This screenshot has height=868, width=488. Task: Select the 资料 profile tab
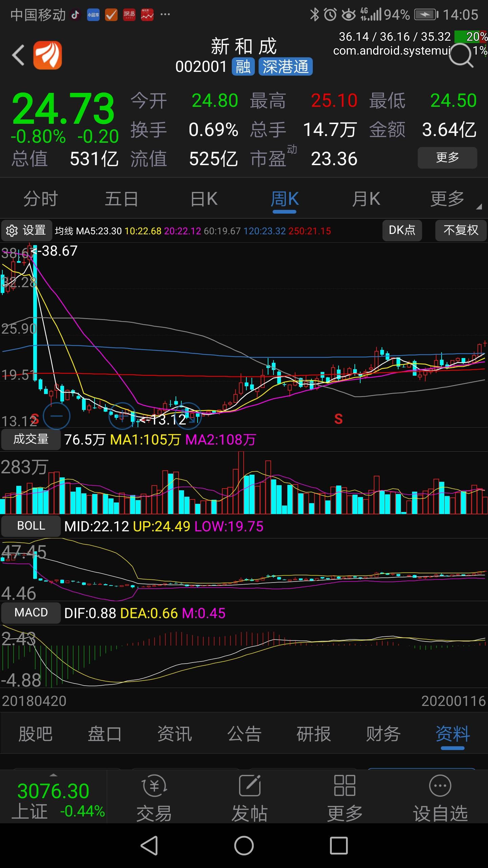453,734
